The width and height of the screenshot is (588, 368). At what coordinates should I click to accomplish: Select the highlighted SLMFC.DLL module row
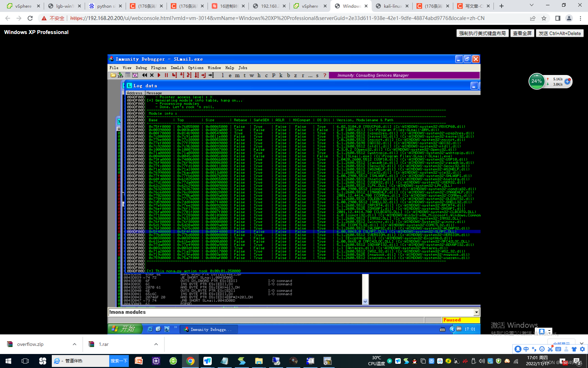[x=303, y=232]
